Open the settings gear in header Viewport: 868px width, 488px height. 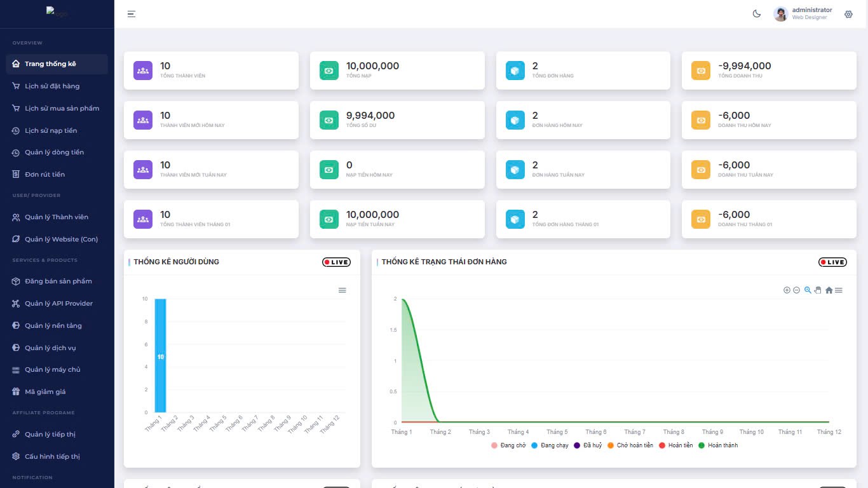click(848, 14)
